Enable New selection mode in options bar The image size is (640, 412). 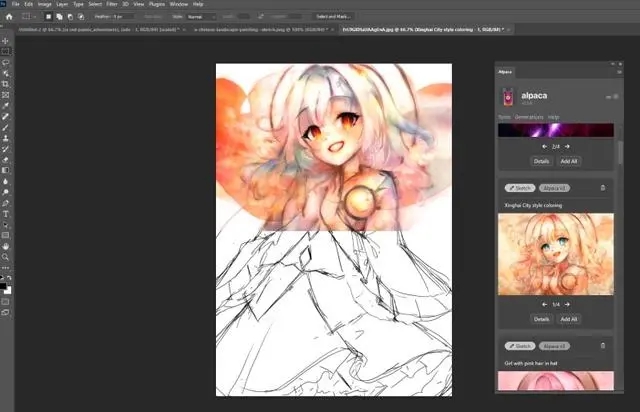48,17
